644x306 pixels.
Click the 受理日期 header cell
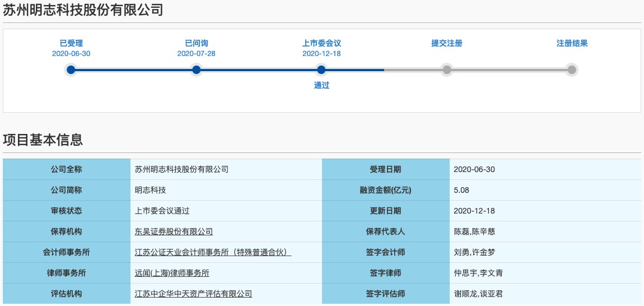click(x=386, y=169)
